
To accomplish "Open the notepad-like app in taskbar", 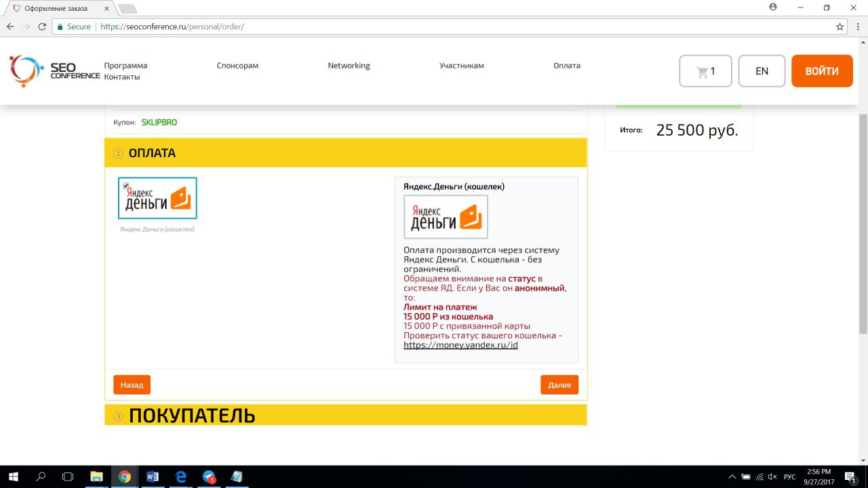I will click(x=237, y=476).
